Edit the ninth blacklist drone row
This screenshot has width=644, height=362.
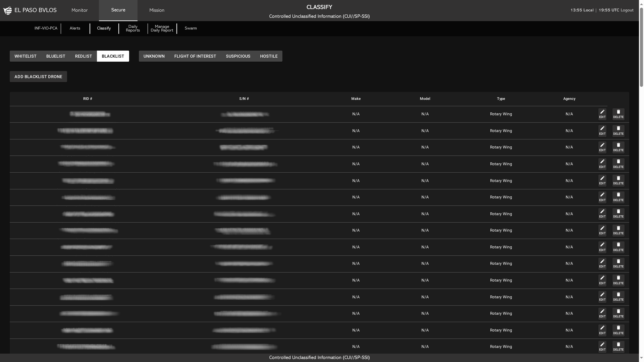(602, 247)
